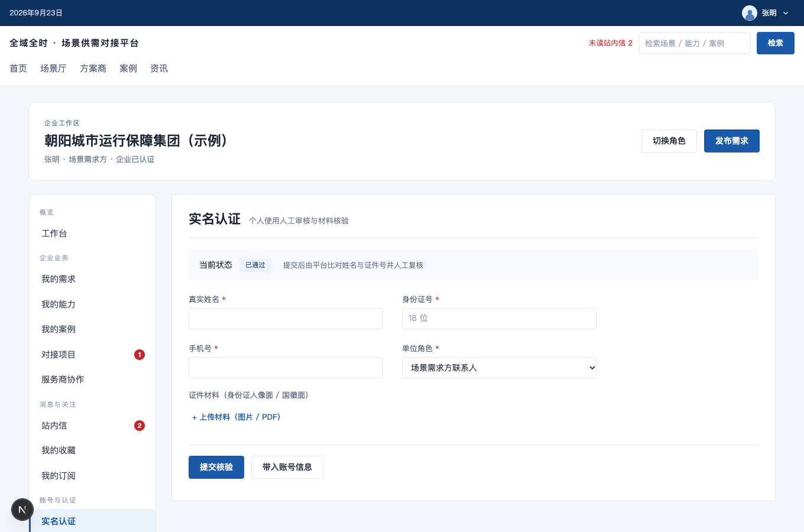Screen dimensions: 804x532
Task: Expand the 张明 account dropdown chevron
Action: 786,13
